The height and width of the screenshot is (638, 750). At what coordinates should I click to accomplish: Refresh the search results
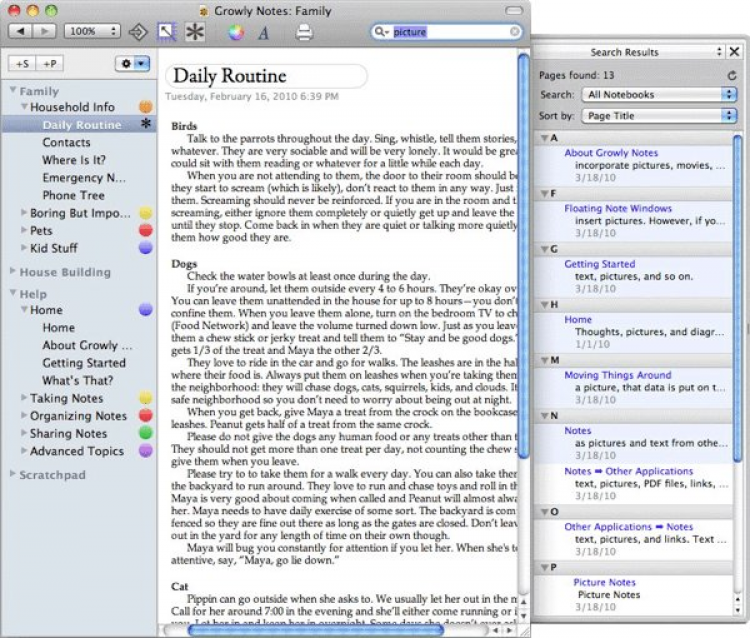[x=731, y=75]
